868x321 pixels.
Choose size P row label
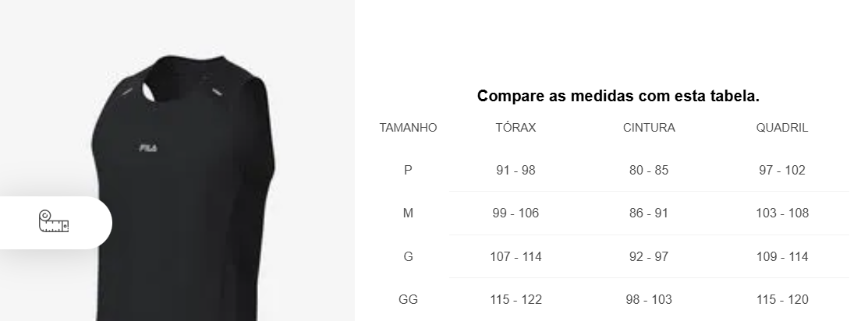pos(408,171)
